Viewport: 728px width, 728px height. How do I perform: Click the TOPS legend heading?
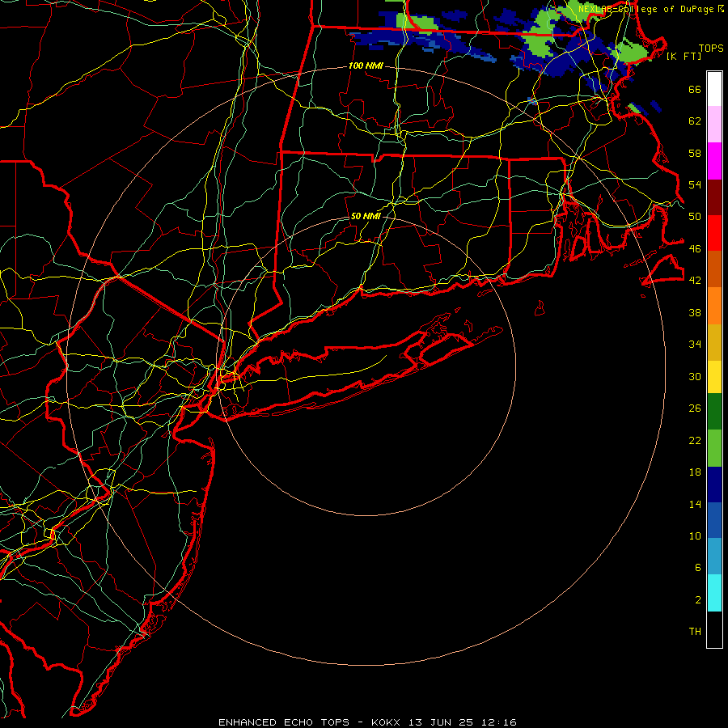click(x=711, y=48)
